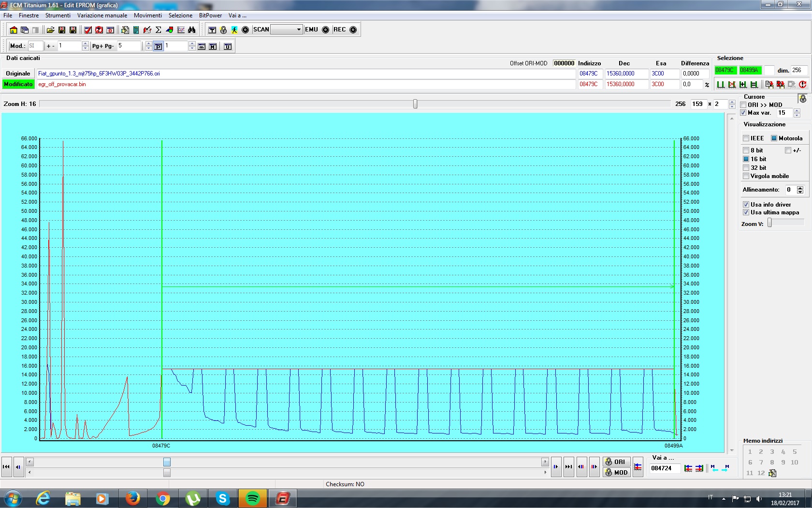Click the cyan left M arrow icon
The width and height of the screenshot is (812, 508).
pyautogui.click(x=714, y=468)
